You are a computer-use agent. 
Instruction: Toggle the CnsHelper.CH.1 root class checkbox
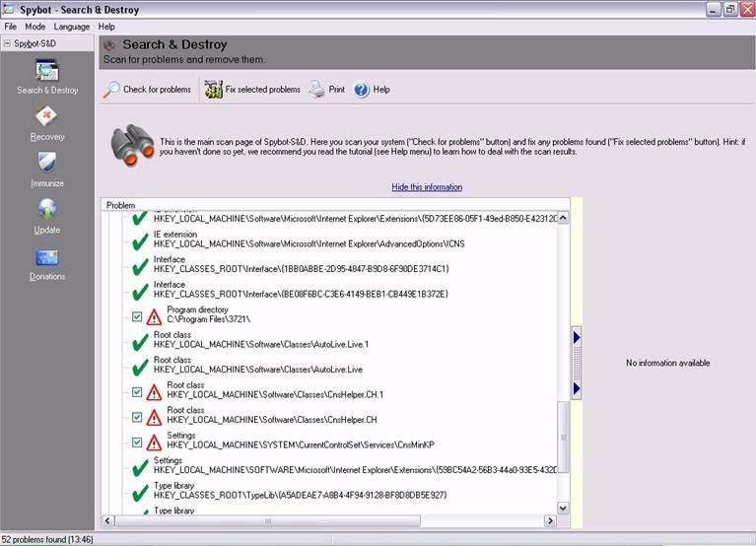pos(137,391)
